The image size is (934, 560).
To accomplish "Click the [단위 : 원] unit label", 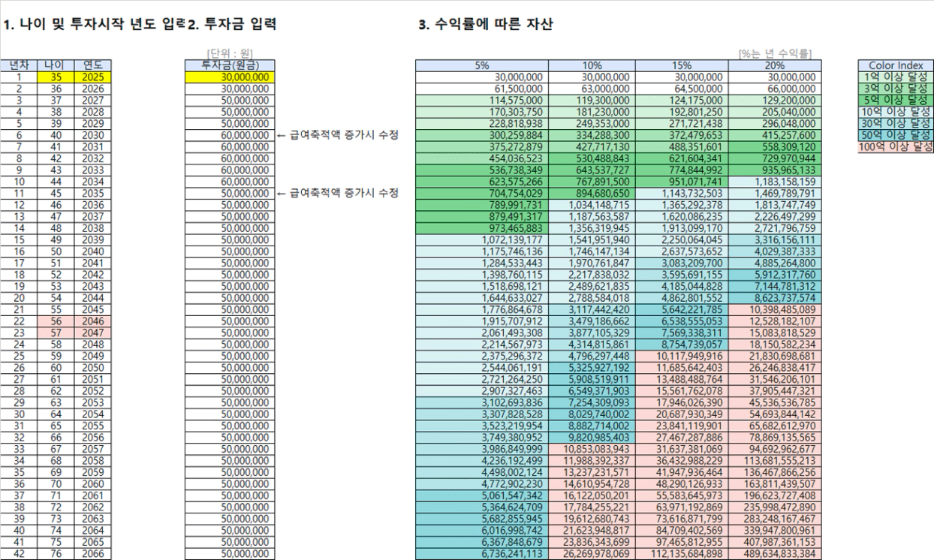I will click(x=230, y=54).
